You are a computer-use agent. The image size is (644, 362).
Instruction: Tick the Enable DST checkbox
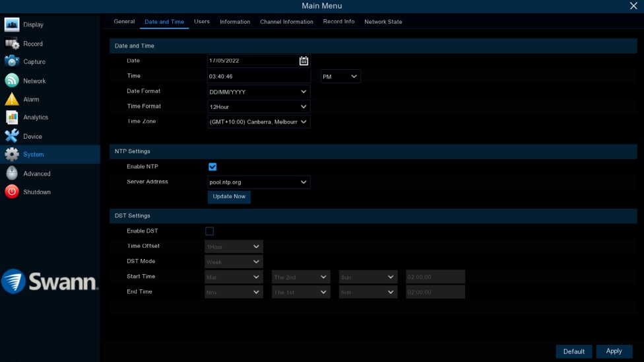click(x=210, y=231)
